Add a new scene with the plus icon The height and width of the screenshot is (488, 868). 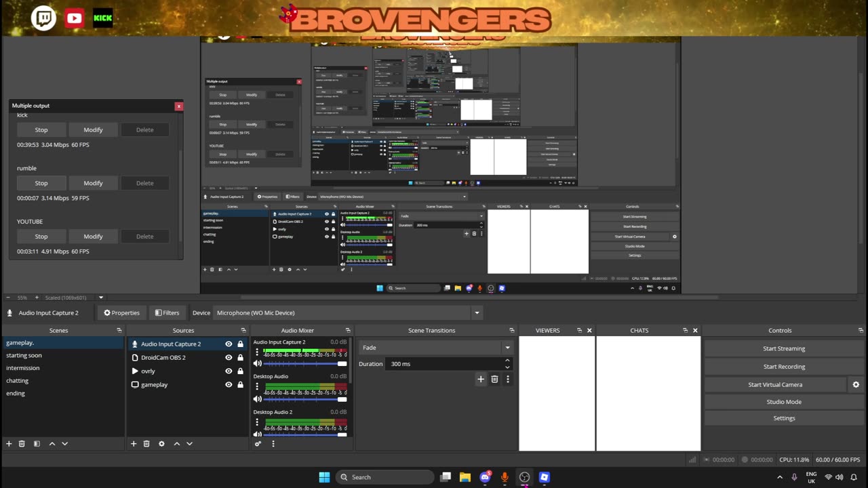click(x=9, y=444)
